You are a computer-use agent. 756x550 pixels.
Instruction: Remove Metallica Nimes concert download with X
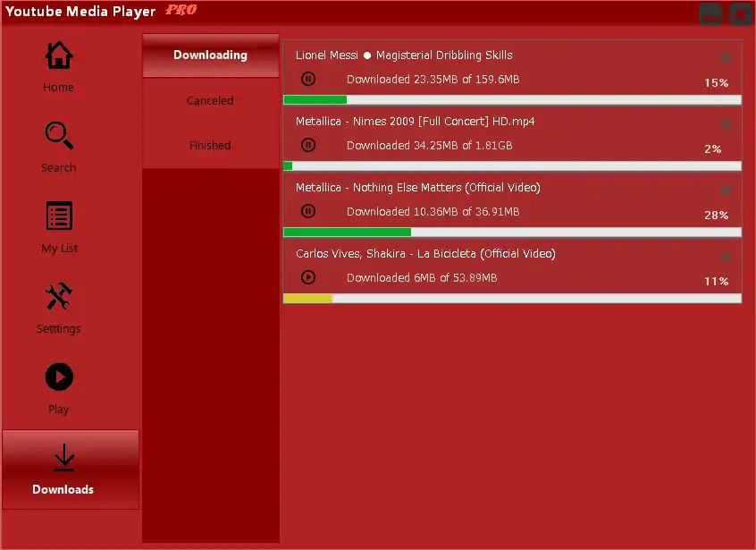point(725,124)
